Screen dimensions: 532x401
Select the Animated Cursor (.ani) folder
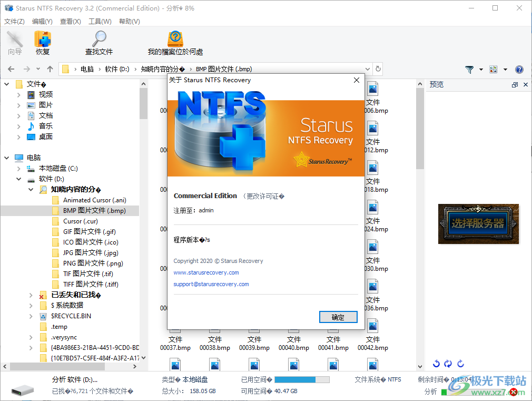90,200
